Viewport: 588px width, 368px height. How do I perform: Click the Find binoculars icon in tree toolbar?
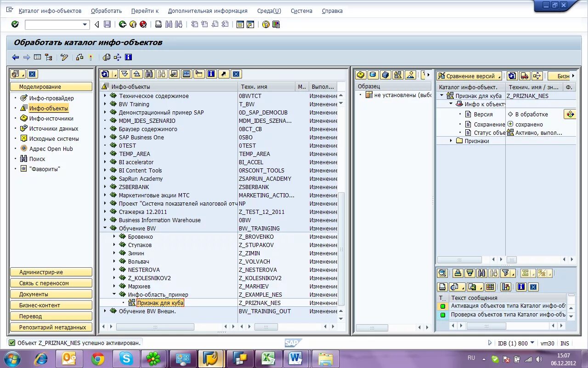(x=149, y=74)
